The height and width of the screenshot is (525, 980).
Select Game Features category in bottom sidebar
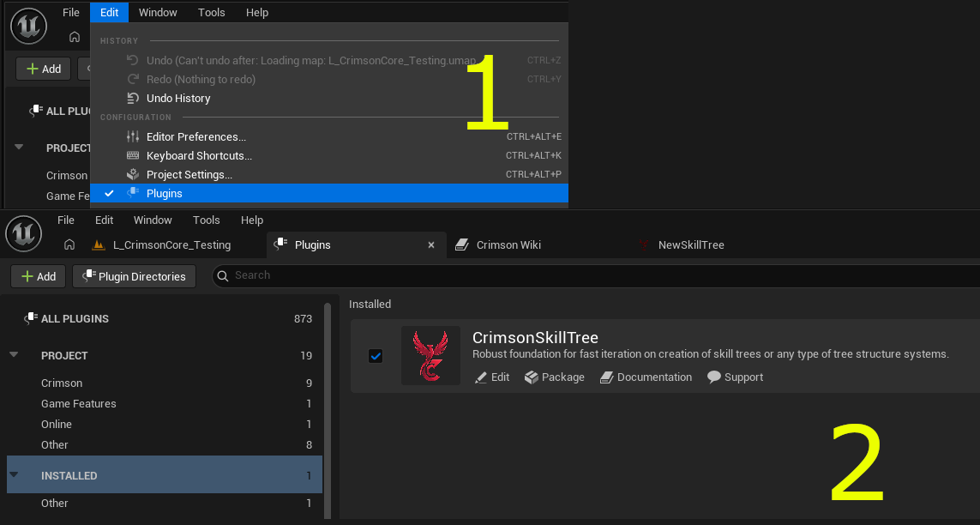coord(165,404)
